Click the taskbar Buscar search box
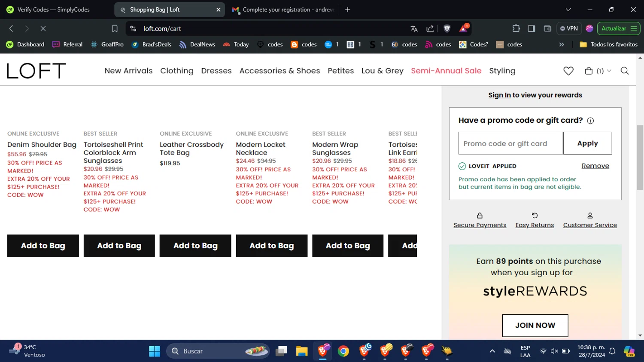Screen dimensions: 644x362 (x=218, y=351)
